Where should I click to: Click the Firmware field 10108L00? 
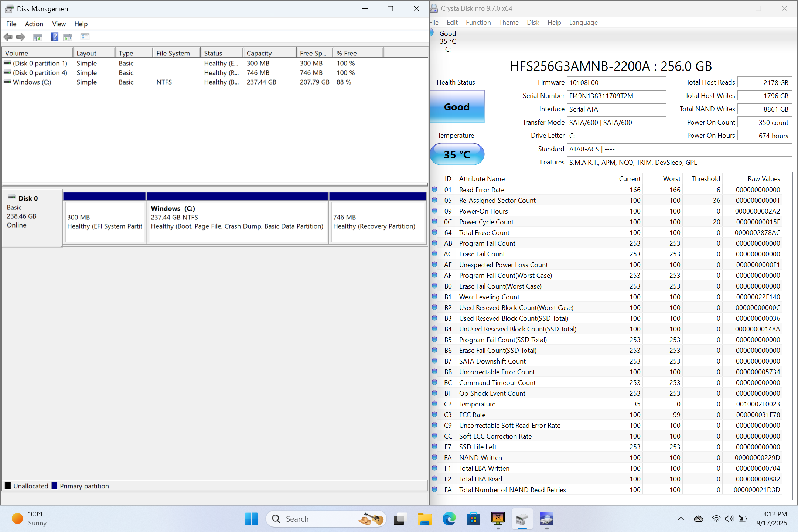[616, 83]
